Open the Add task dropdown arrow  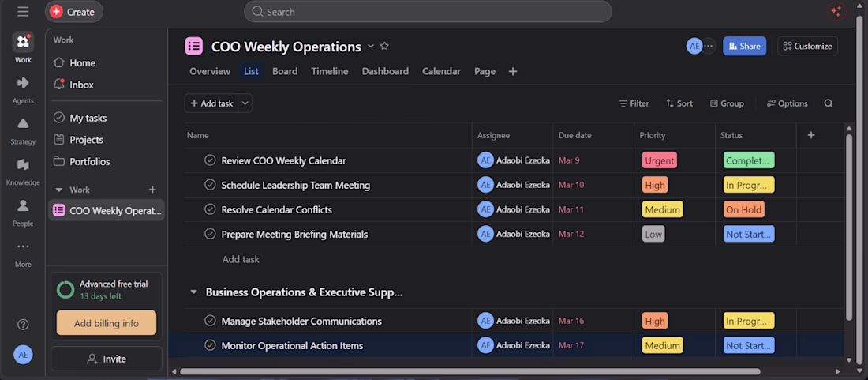pos(245,103)
